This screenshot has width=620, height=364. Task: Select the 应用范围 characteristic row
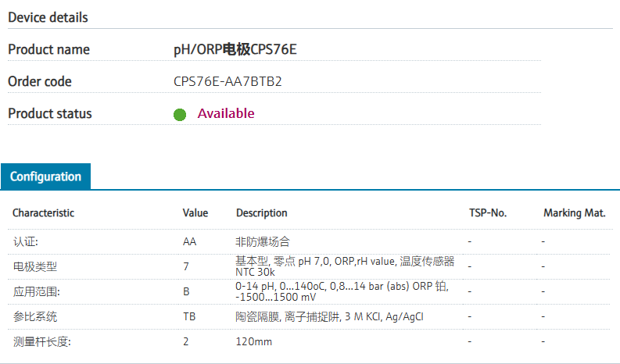pos(37,292)
